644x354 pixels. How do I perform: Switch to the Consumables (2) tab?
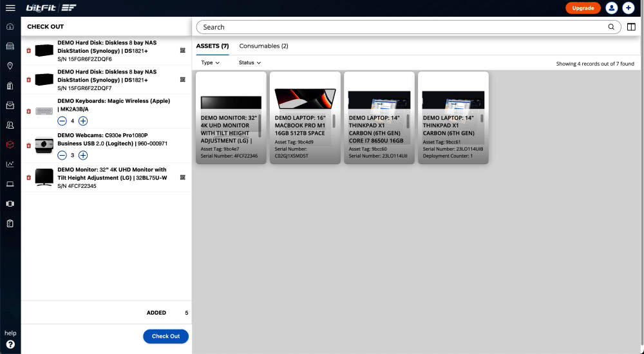263,46
